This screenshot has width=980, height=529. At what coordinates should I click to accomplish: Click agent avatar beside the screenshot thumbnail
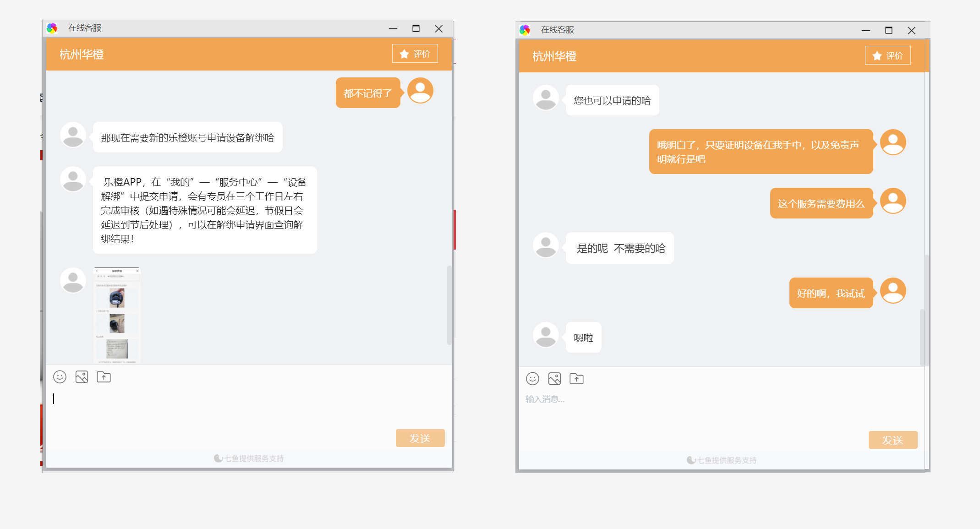point(73,281)
